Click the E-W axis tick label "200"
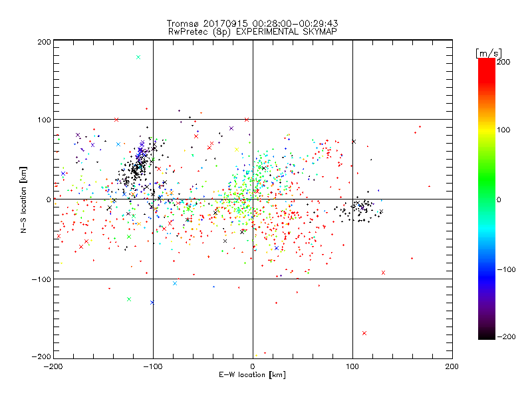Viewport: 532px width, 399px height. tap(452, 367)
